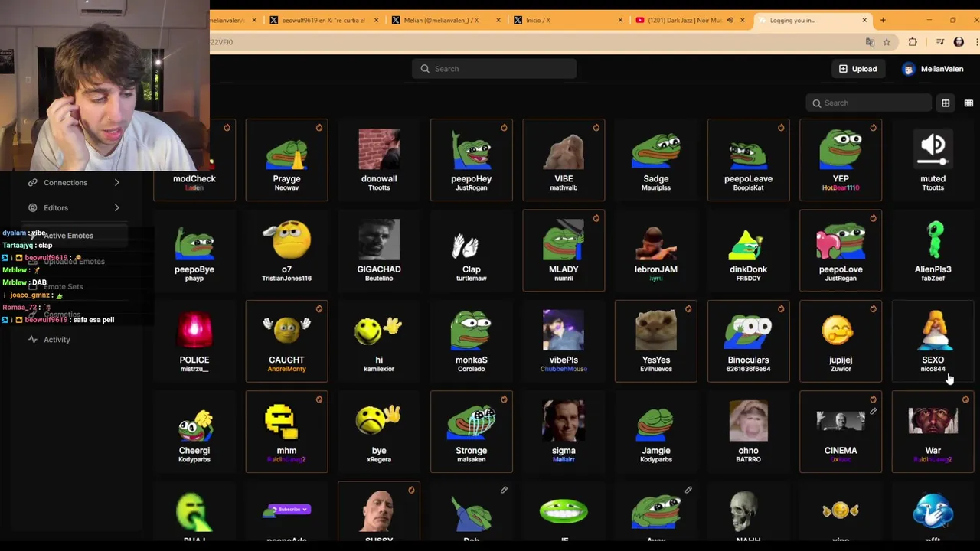Select the mhm emote
The image size is (980, 551).
pyautogui.click(x=286, y=432)
